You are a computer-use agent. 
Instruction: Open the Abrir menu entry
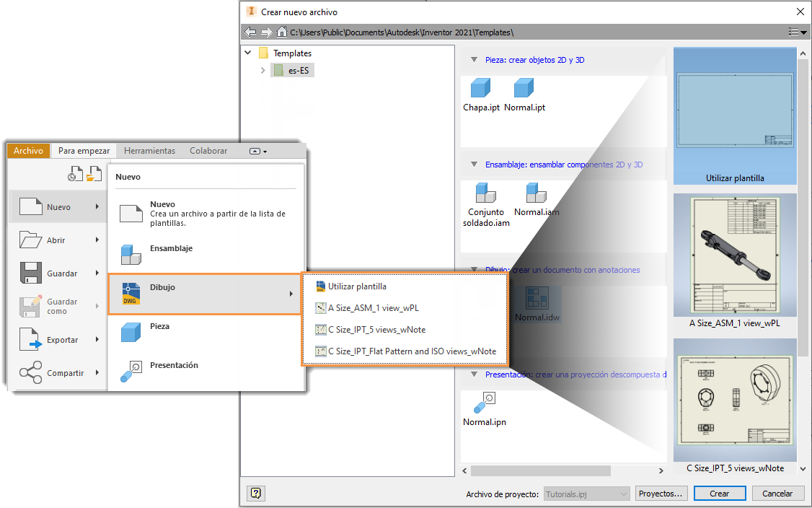[x=58, y=240]
